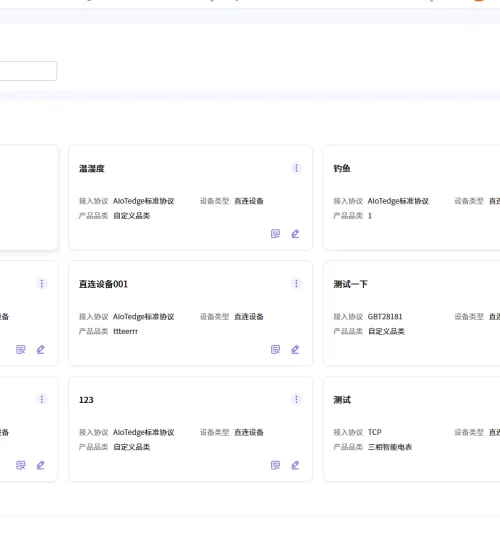Click 三相智能电表 product category text
500x550 pixels.
tap(390, 447)
